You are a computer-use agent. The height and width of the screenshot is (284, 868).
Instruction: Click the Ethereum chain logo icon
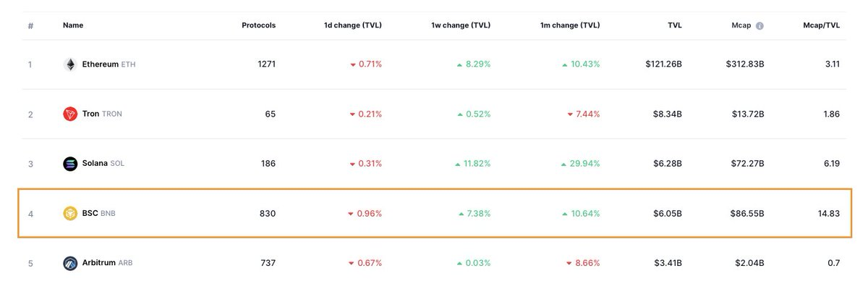point(70,64)
